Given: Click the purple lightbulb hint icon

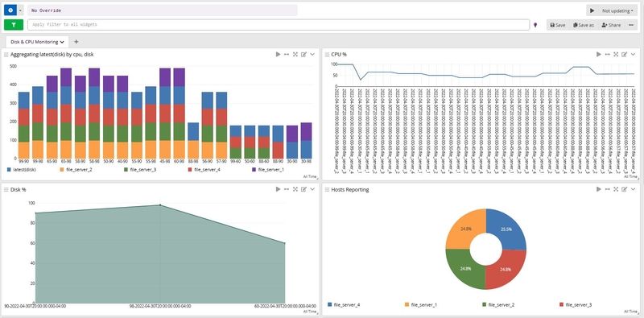Looking at the screenshot, I should pyautogui.click(x=535, y=25).
